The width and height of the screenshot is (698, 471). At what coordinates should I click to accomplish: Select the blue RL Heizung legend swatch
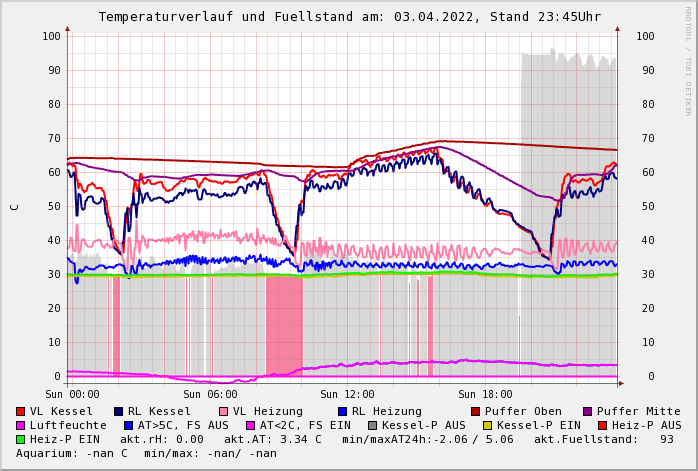[342, 412]
